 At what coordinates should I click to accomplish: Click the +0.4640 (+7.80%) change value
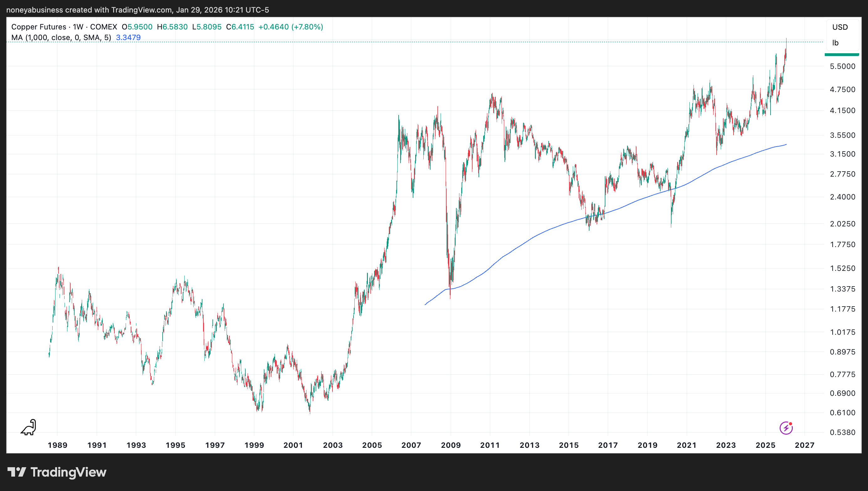tap(290, 27)
